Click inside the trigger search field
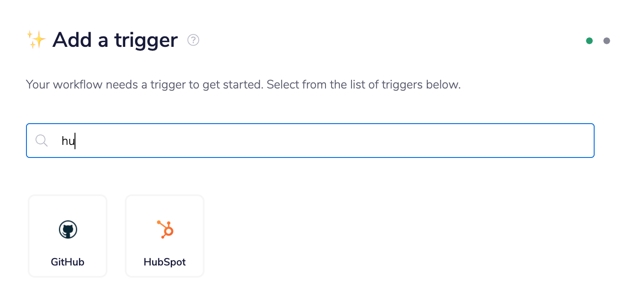Image resolution: width=644 pixels, height=308 pixels. [303, 140]
